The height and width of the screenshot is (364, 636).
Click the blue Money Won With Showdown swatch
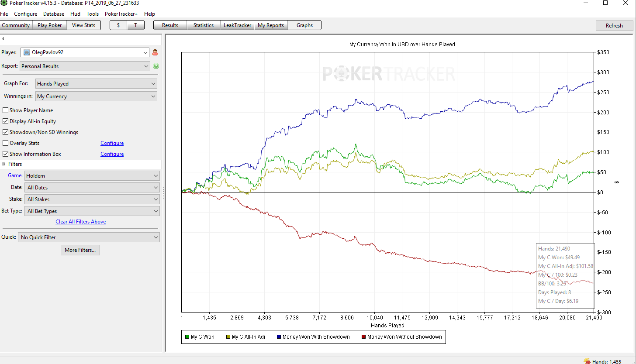coord(279,337)
